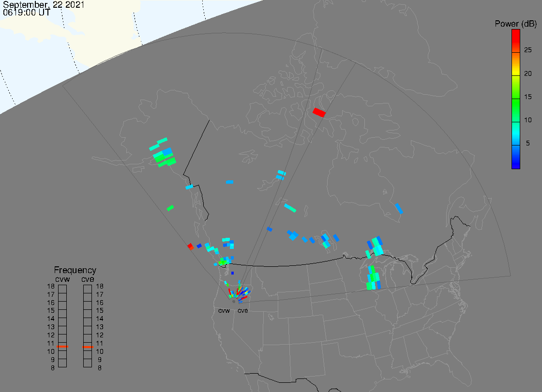542x392 pixels.
Task: Click the cvw radar label on the map
Action: (224, 311)
